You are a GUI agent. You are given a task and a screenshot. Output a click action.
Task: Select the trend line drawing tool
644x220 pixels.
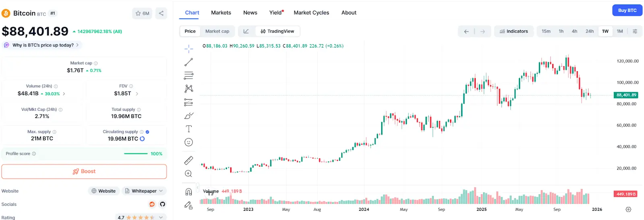click(x=188, y=62)
